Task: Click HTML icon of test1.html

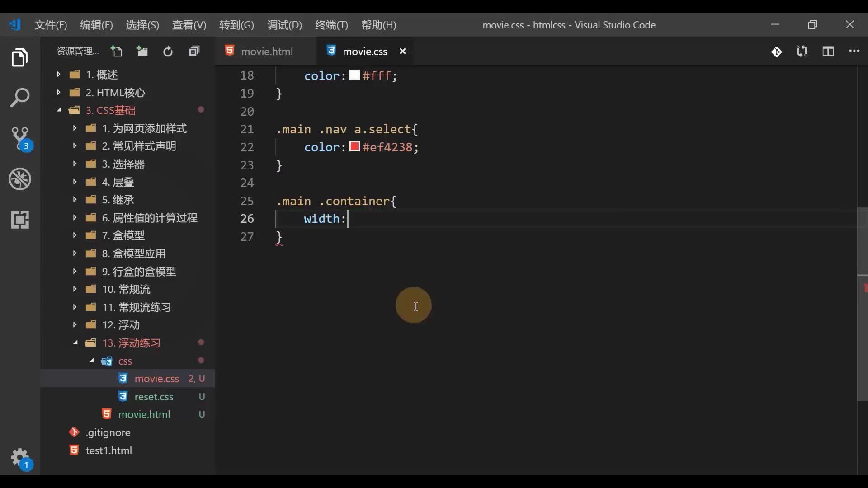Action: tap(74, 450)
